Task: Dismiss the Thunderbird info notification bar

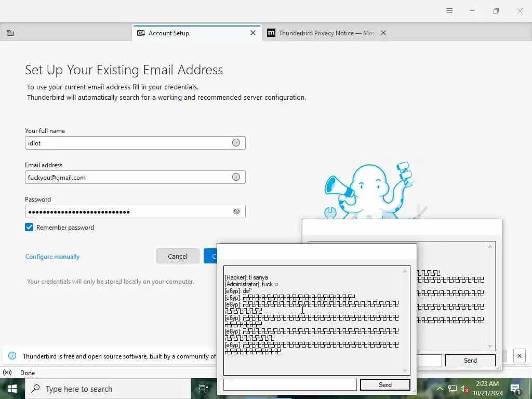Action: 520,356
